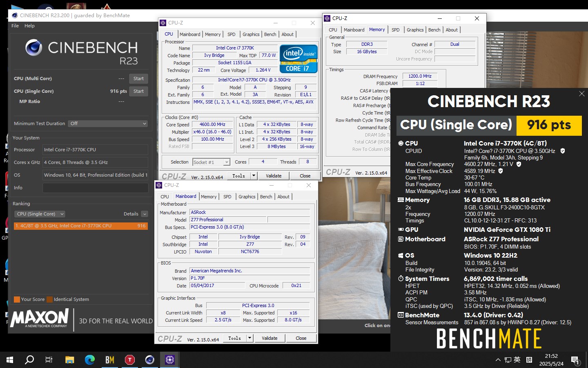
Task: Open Socket #1 selection dropdown
Action: (211, 162)
